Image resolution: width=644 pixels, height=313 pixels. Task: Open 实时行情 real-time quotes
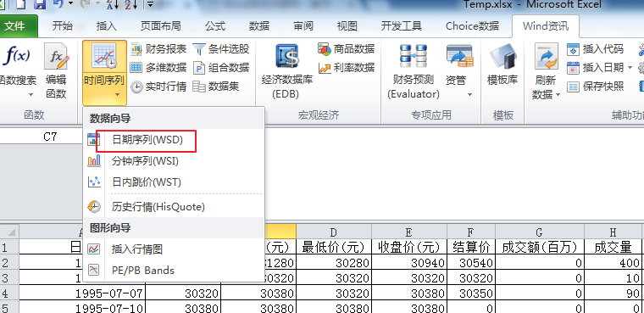click(158, 87)
